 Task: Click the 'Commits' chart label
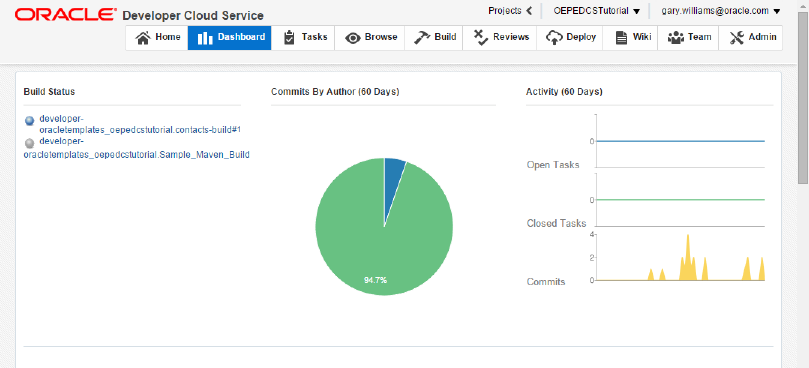[546, 282]
